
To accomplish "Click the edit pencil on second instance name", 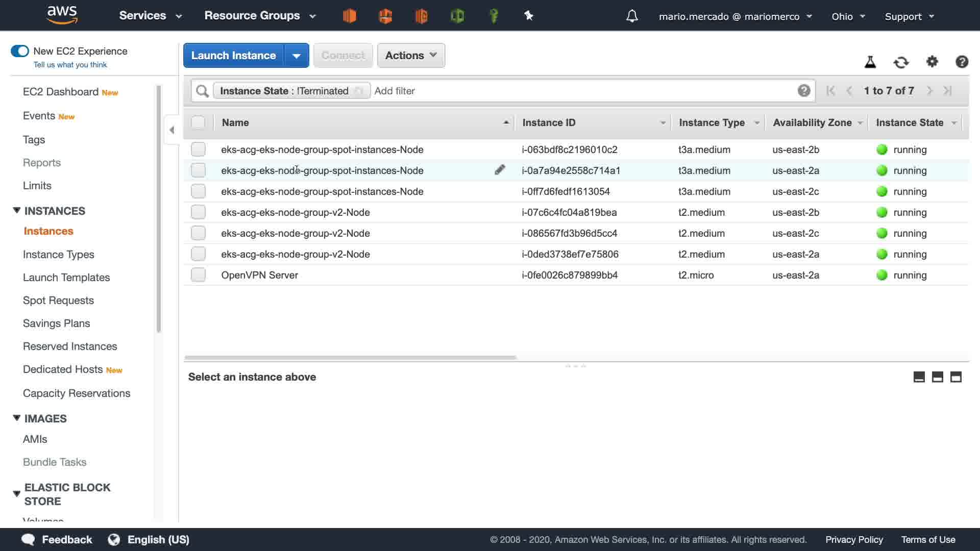I will tap(500, 170).
